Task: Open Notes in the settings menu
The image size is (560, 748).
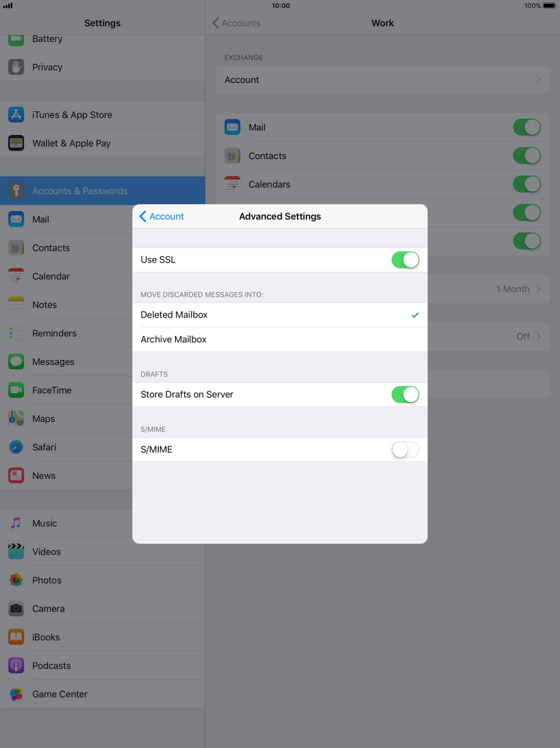Action: pyautogui.click(x=45, y=305)
